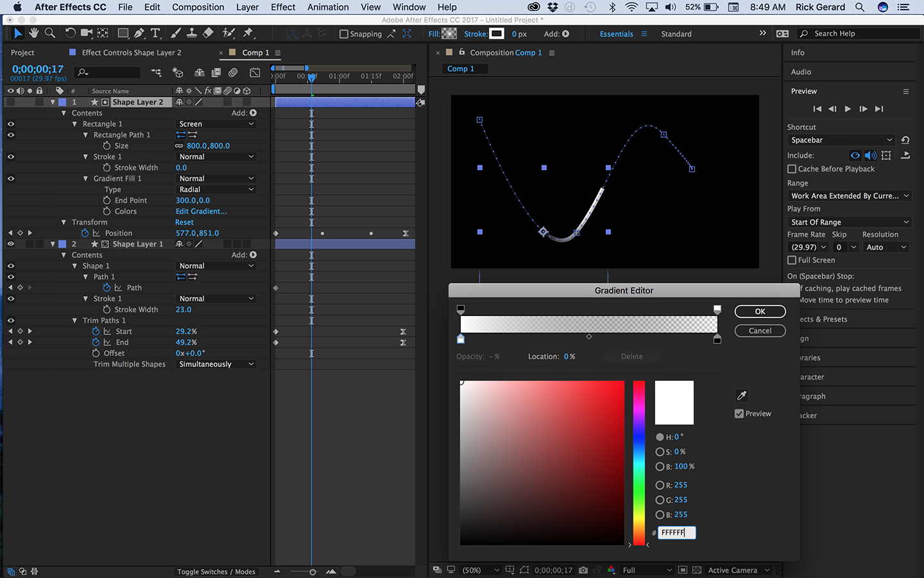Viewport: 924px width, 578px height.
Task: Reset the preview shortcut settings
Action: click(x=905, y=140)
